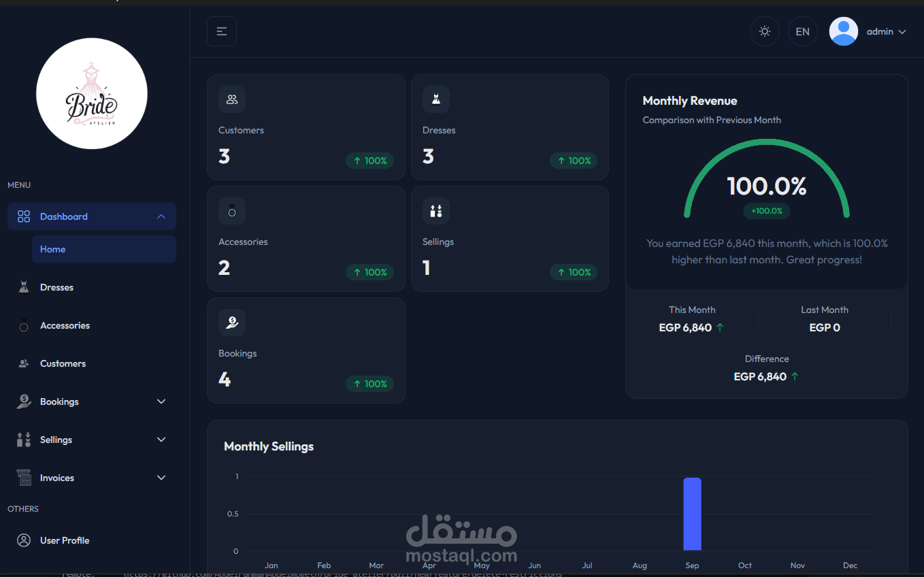Click the ring icon beside Accessories in sidebar
The height and width of the screenshot is (577, 924).
pos(24,325)
